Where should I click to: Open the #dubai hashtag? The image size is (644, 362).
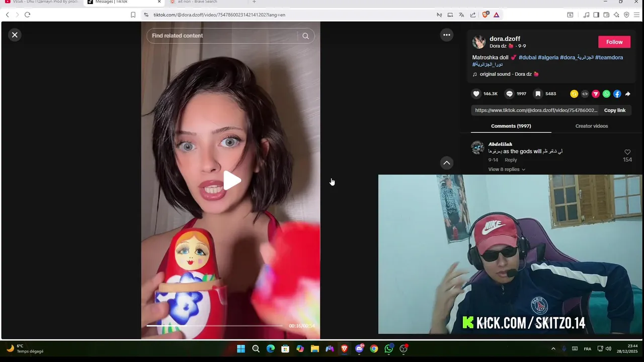tap(527, 57)
